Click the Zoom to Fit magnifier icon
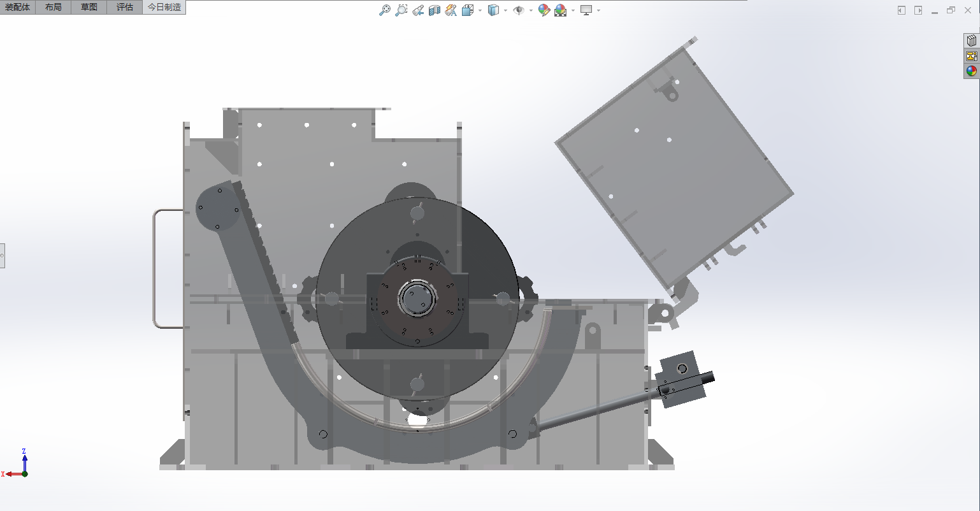This screenshot has height=511, width=980. click(385, 10)
